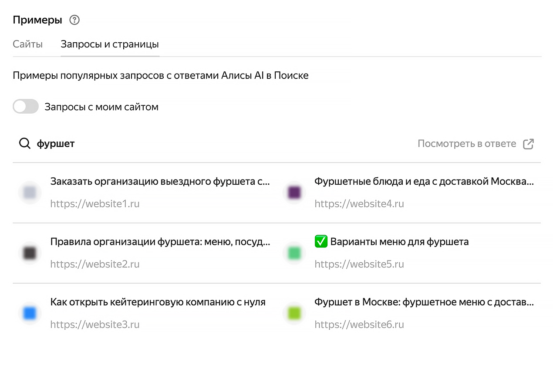
Task: Open the Варианты меню для фуршета result
Action: (x=399, y=242)
